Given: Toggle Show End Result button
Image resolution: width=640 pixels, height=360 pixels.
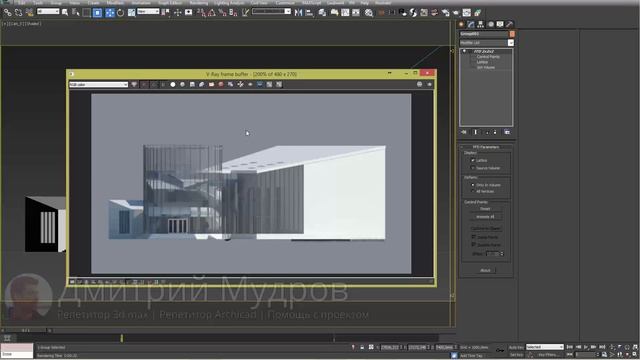Looking at the screenshot, I should coord(475,132).
